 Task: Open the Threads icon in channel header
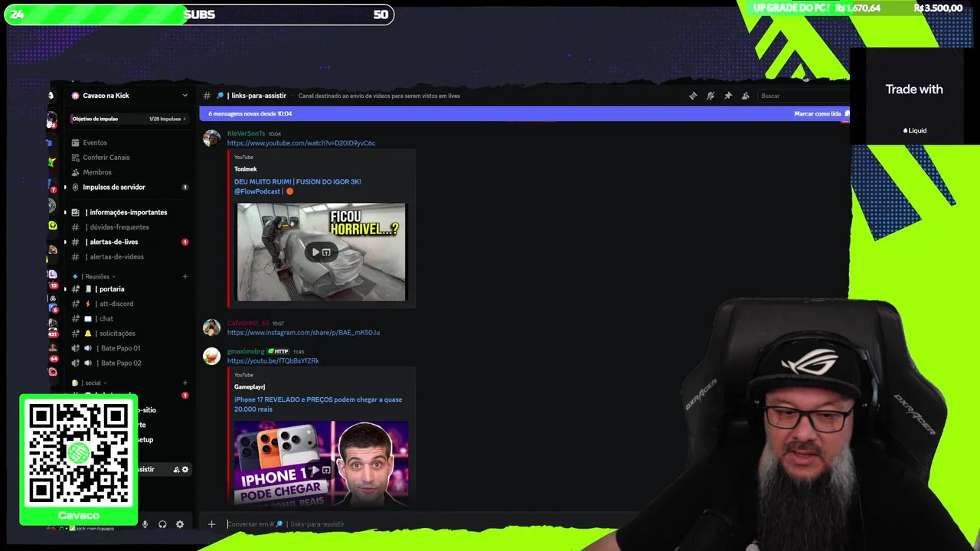tap(693, 96)
